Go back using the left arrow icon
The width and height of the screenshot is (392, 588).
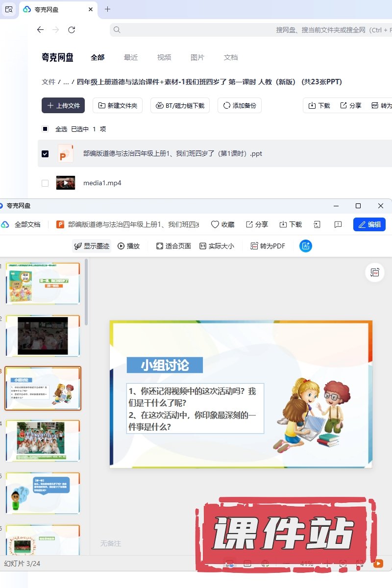pos(40,30)
